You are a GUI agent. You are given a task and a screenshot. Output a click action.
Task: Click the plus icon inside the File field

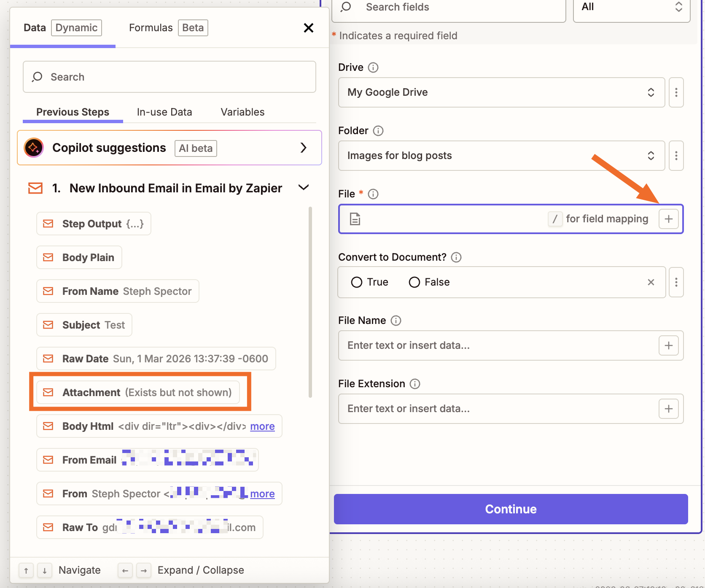click(668, 219)
